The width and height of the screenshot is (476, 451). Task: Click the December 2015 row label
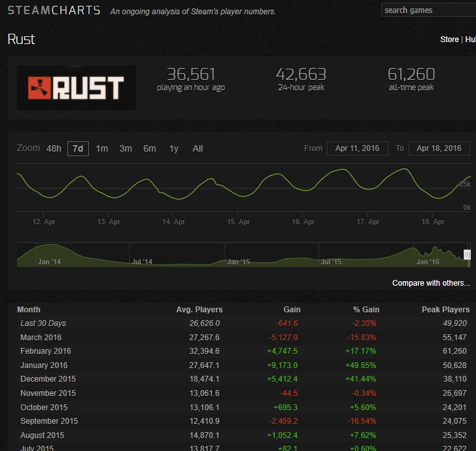(x=48, y=379)
